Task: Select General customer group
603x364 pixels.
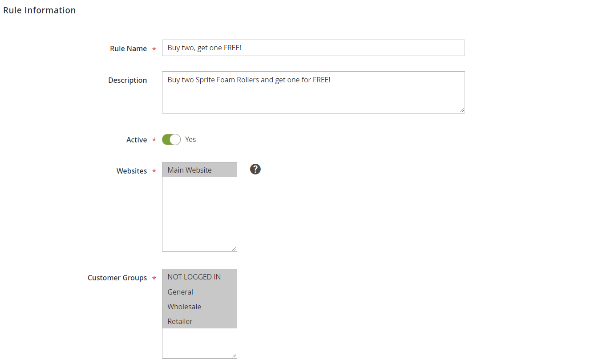Action: [x=199, y=292]
